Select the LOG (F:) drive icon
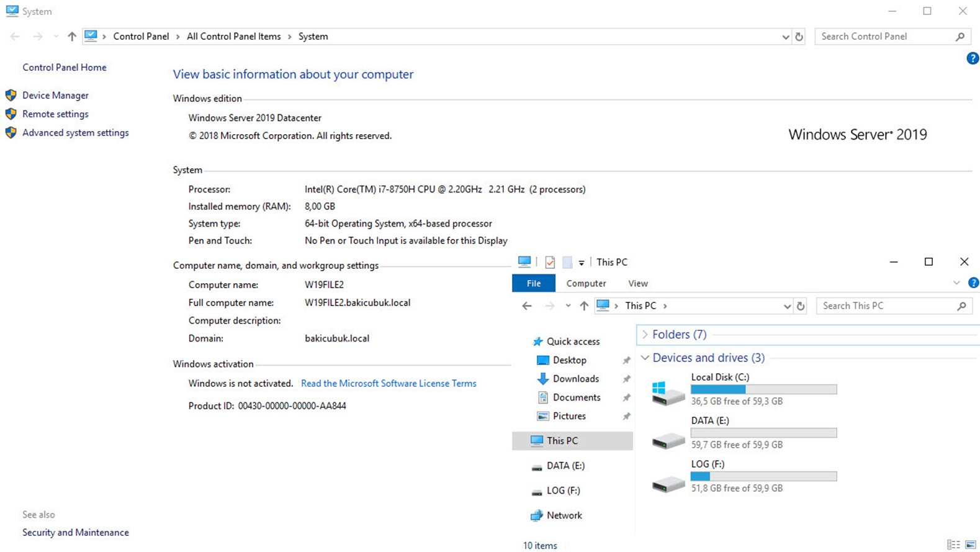 tap(668, 484)
